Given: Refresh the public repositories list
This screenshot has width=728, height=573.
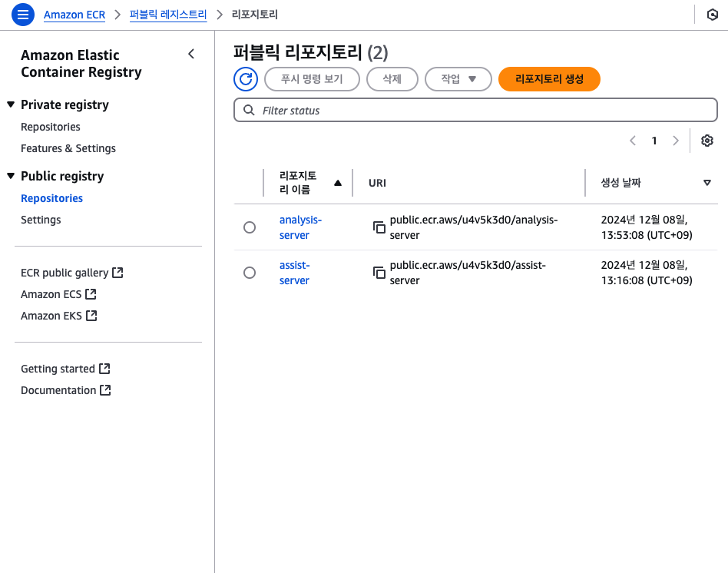Looking at the screenshot, I should coord(246,79).
